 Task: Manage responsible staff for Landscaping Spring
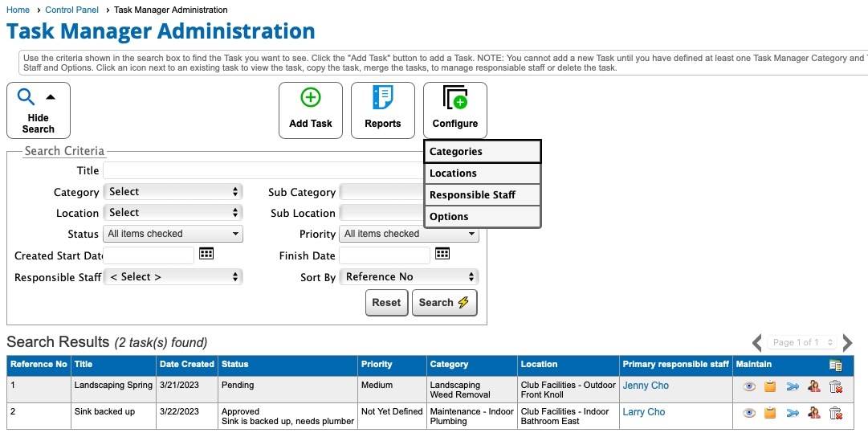coord(813,386)
